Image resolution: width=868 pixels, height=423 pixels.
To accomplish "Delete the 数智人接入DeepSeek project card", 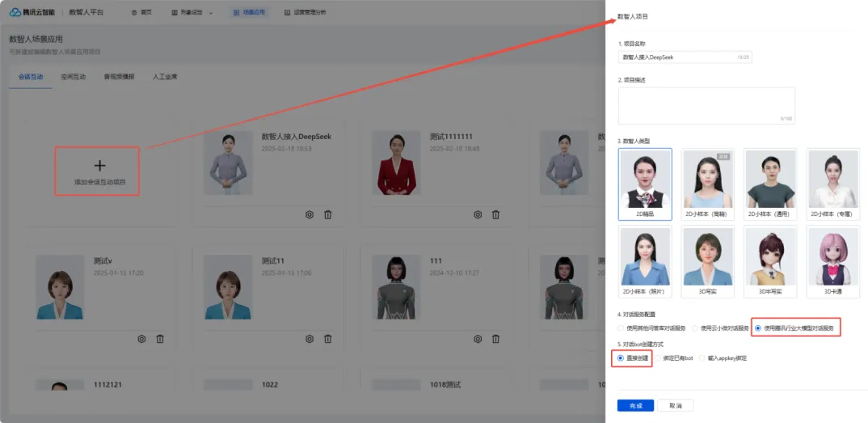I will tap(327, 214).
